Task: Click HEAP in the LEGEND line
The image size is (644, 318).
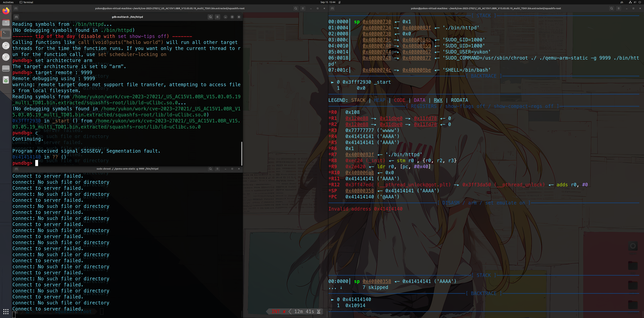Action: click(x=380, y=100)
